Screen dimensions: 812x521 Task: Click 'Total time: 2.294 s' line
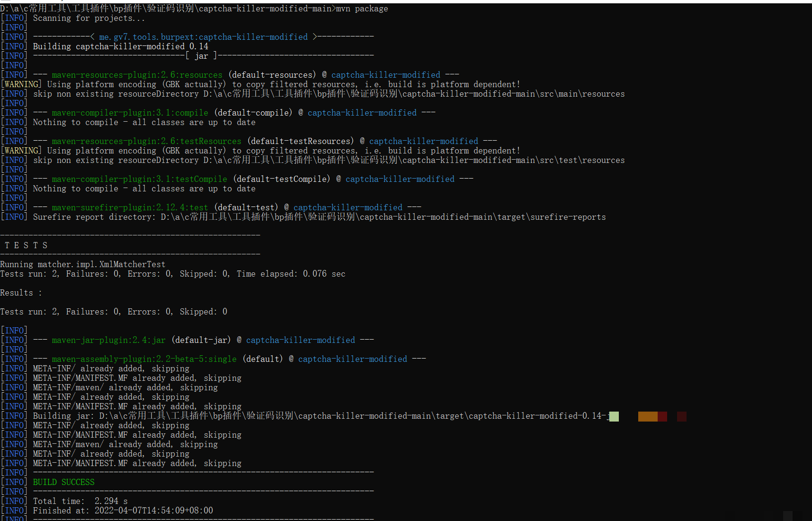click(x=80, y=501)
